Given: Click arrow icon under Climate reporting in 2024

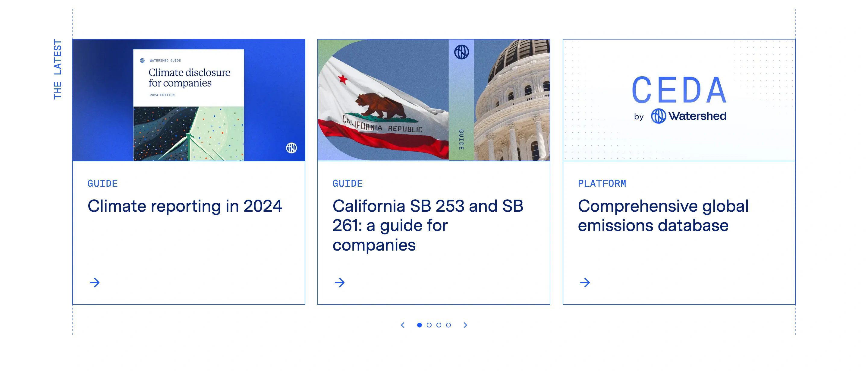Looking at the screenshot, I should pyautogui.click(x=95, y=282).
